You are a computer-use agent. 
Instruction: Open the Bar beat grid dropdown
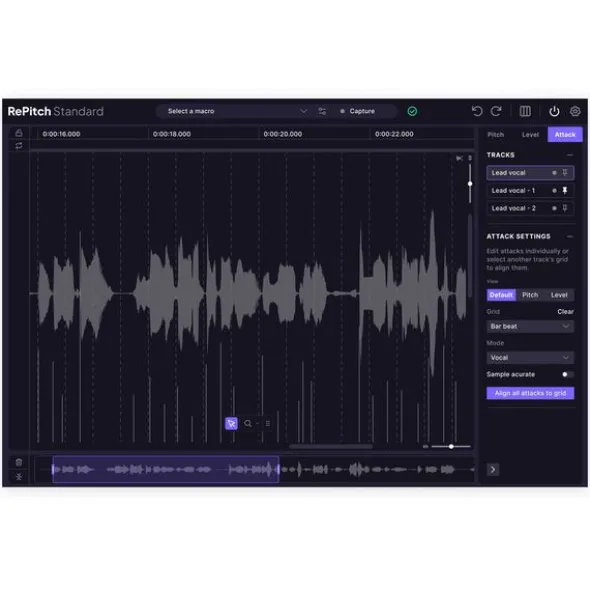click(x=530, y=326)
